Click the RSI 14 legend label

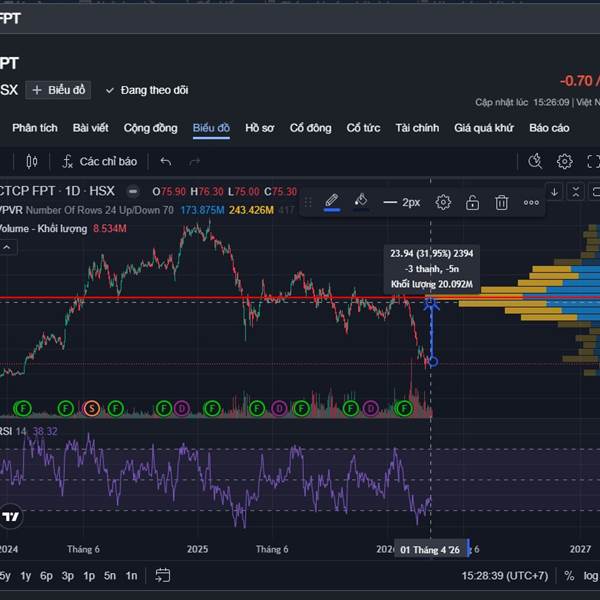pos(13,431)
